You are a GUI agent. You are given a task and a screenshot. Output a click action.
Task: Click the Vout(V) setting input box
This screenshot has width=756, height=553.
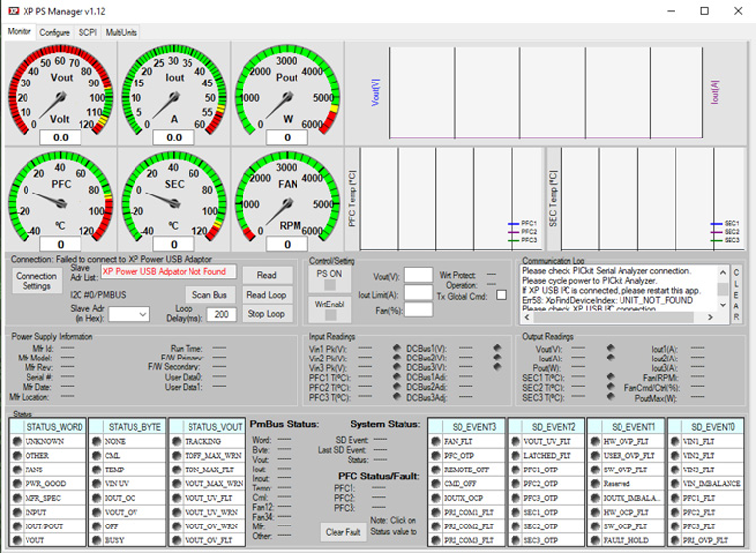click(418, 275)
